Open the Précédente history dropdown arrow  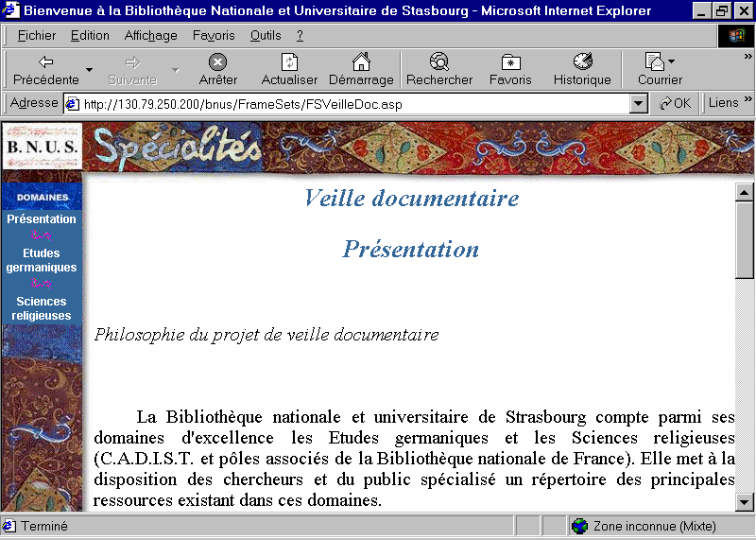coord(89,70)
